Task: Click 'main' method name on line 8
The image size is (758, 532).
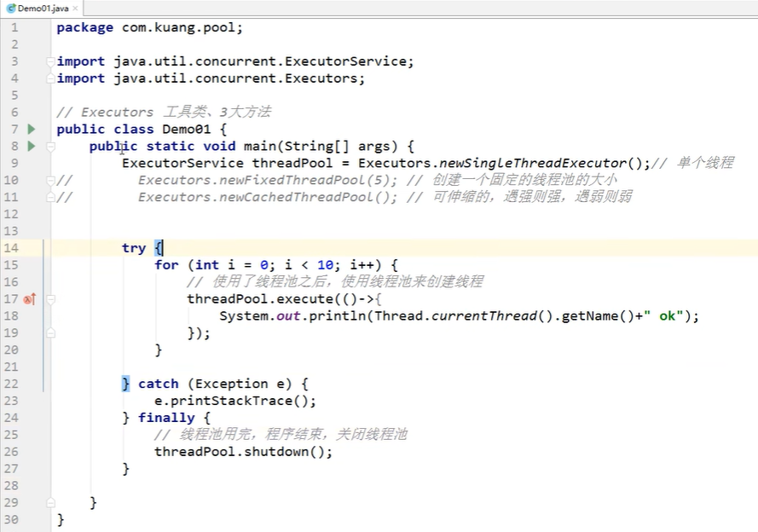Action: [x=259, y=146]
